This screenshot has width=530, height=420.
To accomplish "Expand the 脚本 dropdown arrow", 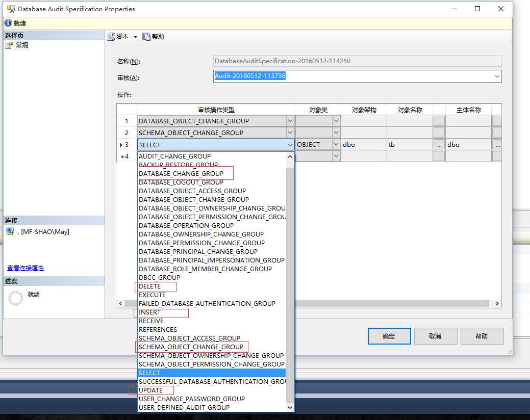I will click(x=135, y=37).
